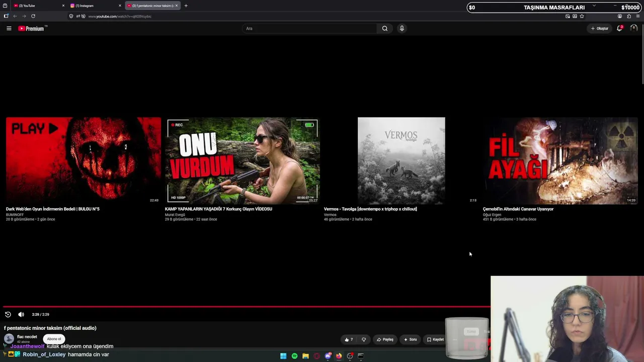Go forward in browser history
Screen dimensions: 644x362
(x=24, y=16)
